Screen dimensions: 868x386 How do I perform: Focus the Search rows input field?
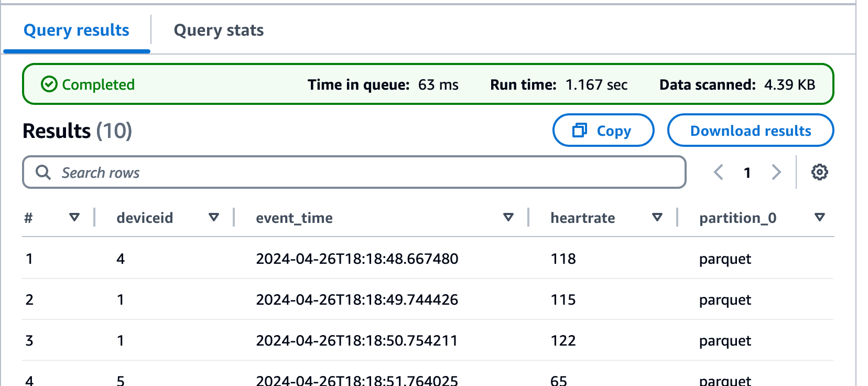(354, 172)
